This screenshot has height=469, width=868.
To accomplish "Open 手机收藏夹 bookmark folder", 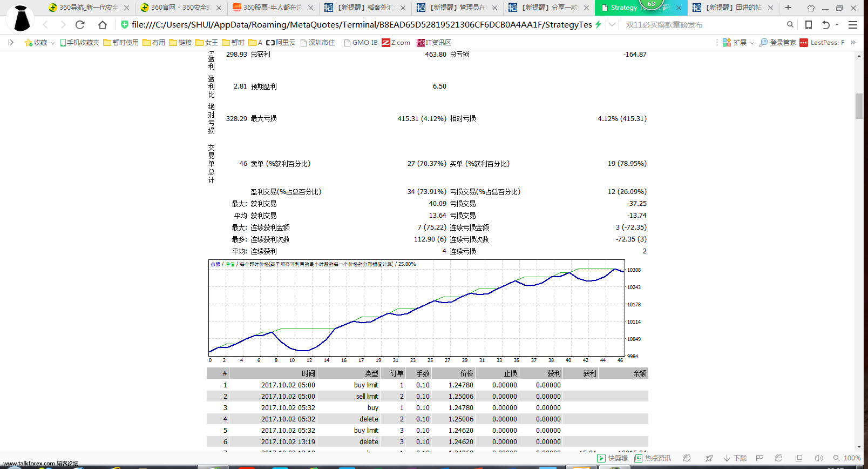I will [79, 43].
